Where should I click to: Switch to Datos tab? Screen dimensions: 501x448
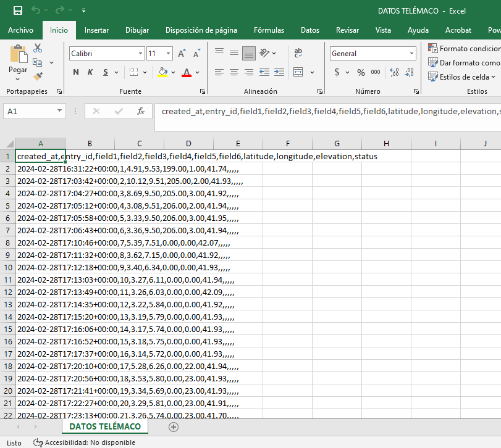coord(310,30)
